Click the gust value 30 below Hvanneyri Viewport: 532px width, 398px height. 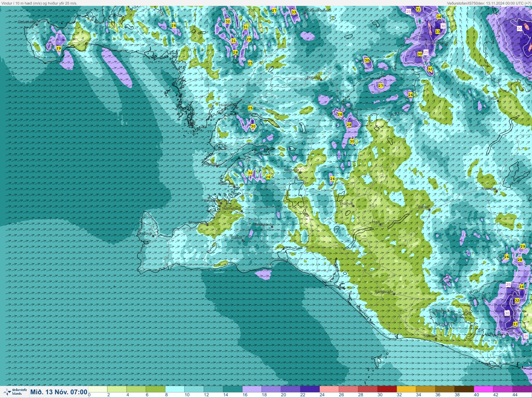click(253, 126)
